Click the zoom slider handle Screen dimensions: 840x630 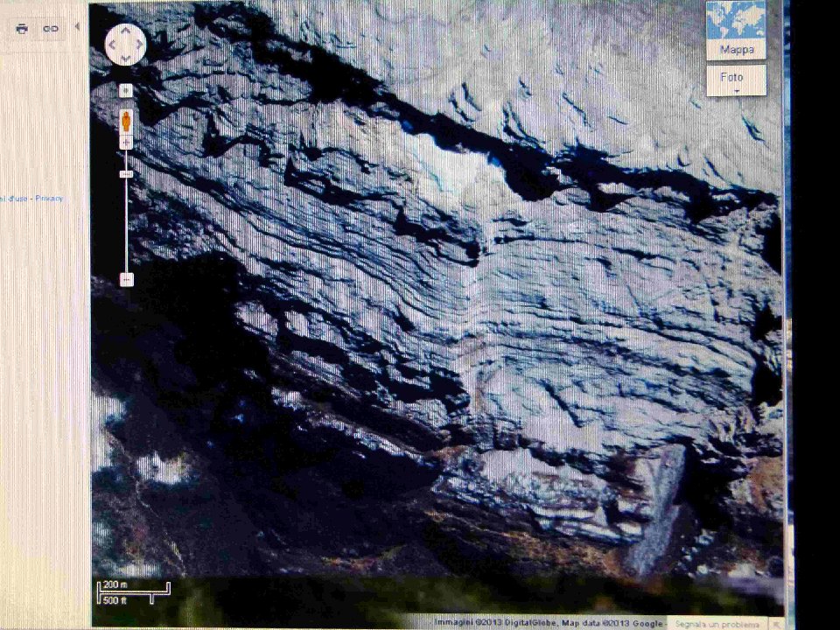pos(126,174)
